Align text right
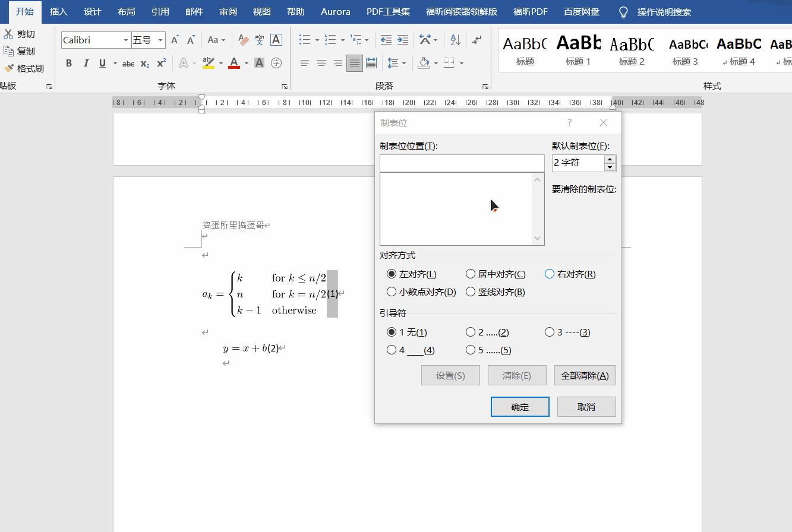 (337, 63)
